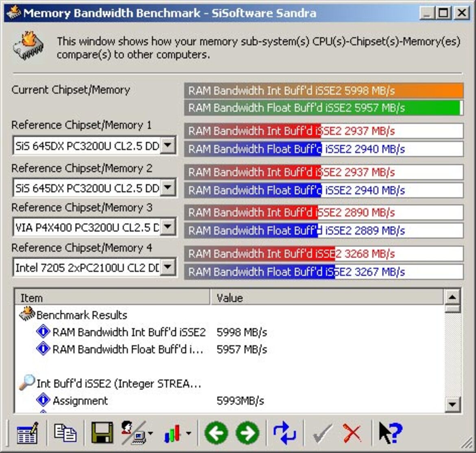Click Reference 1 red Int 2937 MB/s bar

coord(323,131)
